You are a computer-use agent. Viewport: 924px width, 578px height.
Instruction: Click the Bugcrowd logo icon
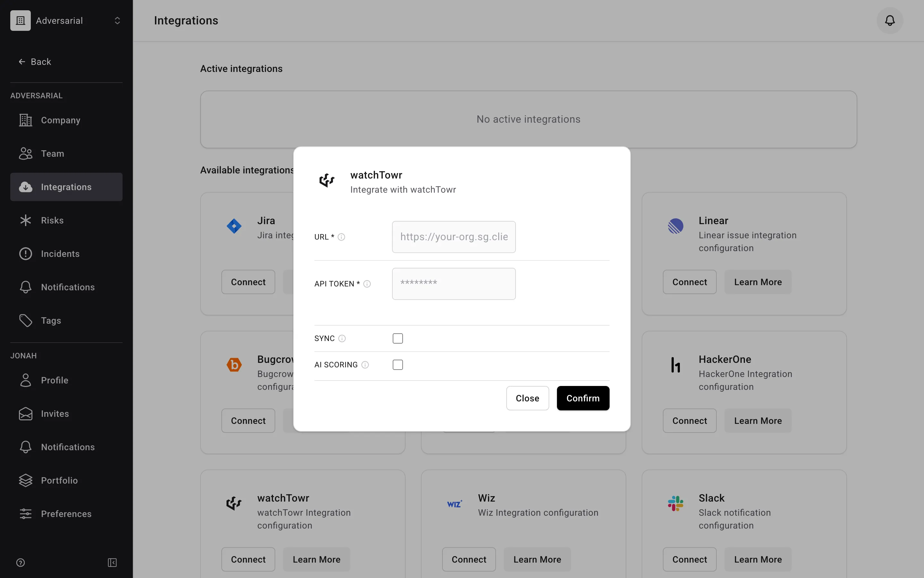coord(234,365)
